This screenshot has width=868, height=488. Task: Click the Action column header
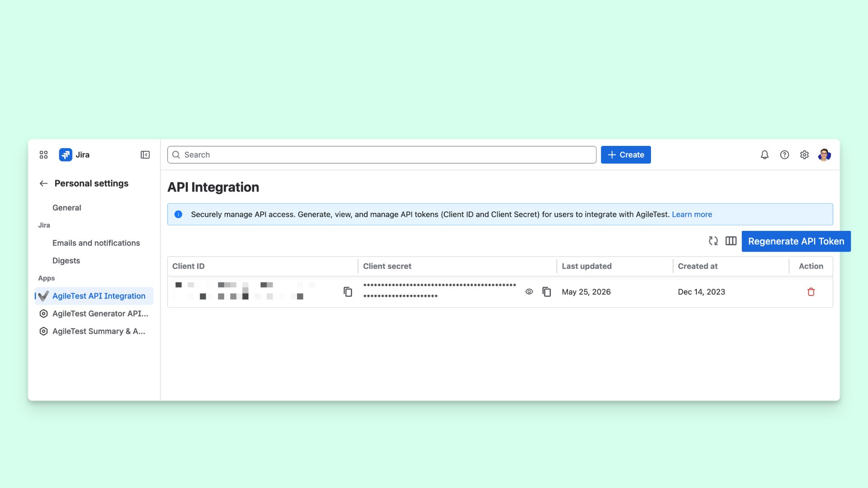(x=811, y=266)
